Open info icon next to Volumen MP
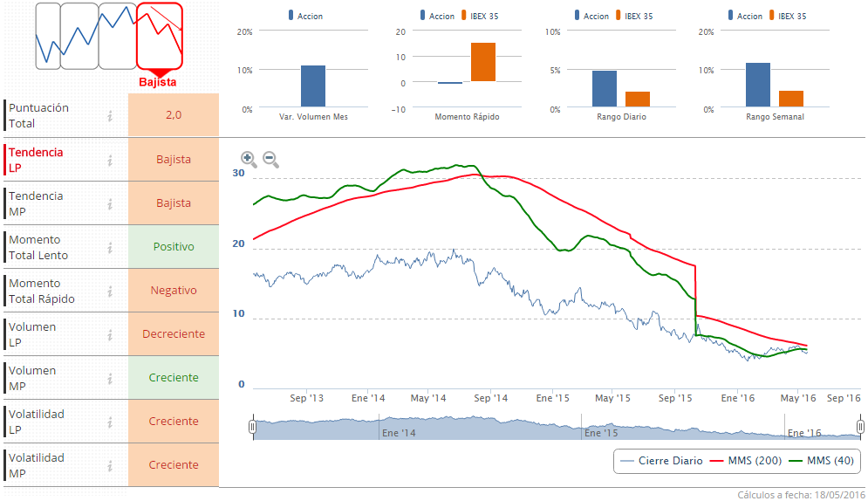The height and width of the screenshot is (501, 868). click(110, 378)
